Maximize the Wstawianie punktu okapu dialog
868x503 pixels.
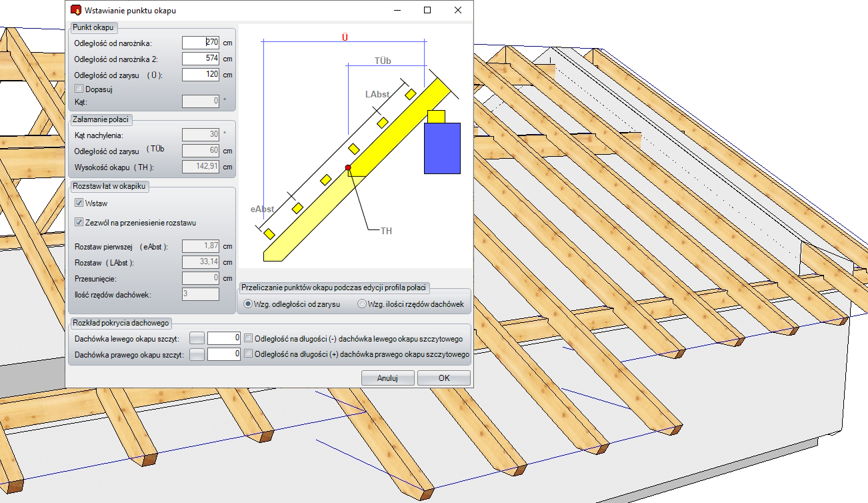[427, 11]
